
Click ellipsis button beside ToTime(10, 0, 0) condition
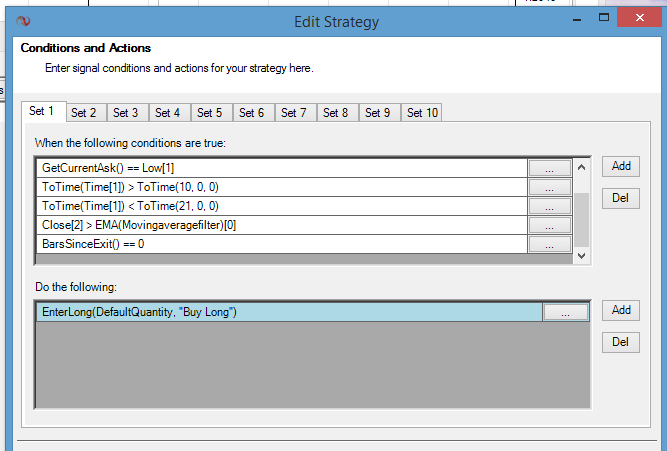pos(548,187)
